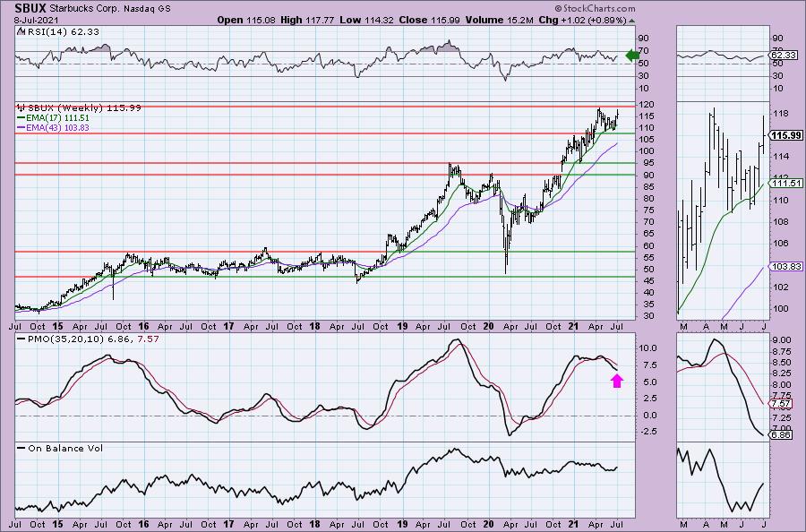Click the 8.75 label on the zoom PMO axis
Viewport: 806px width, 532px height.
click(x=781, y=351)
